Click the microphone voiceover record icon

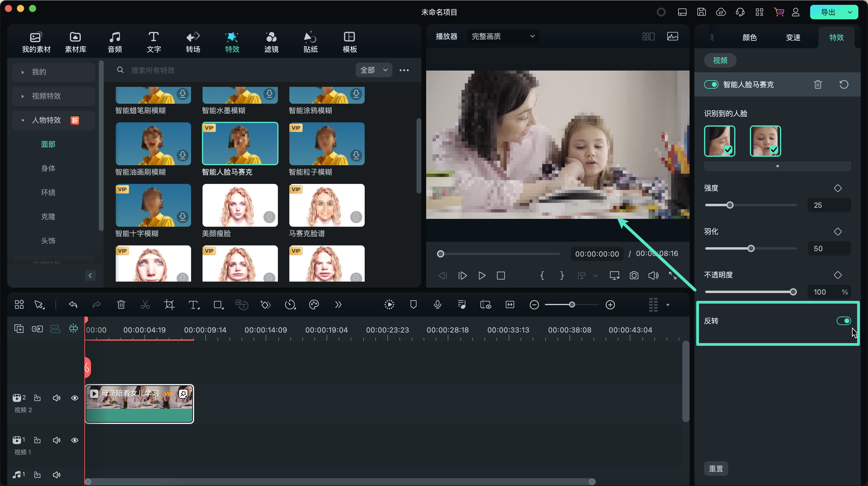click(x=437, y=305)
